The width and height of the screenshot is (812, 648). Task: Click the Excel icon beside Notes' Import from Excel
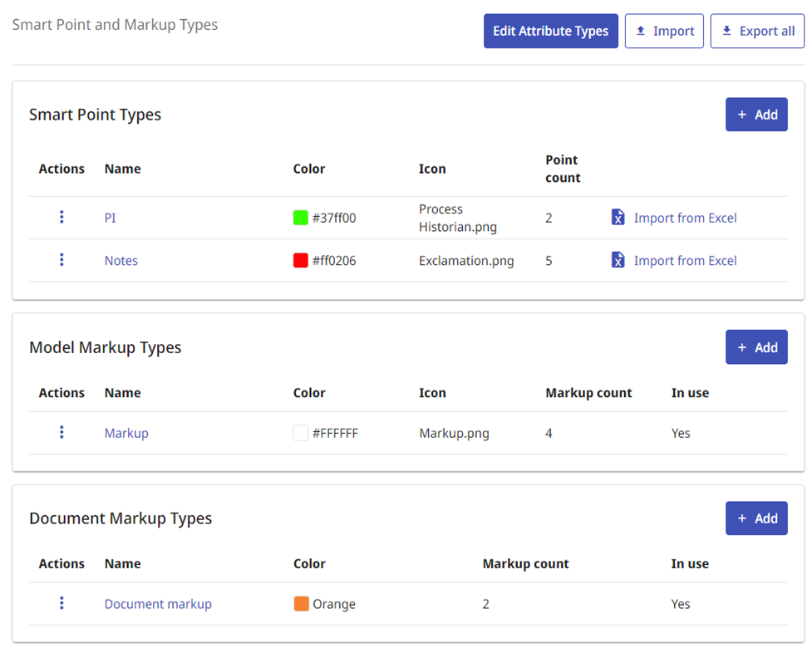coord(618,260)
